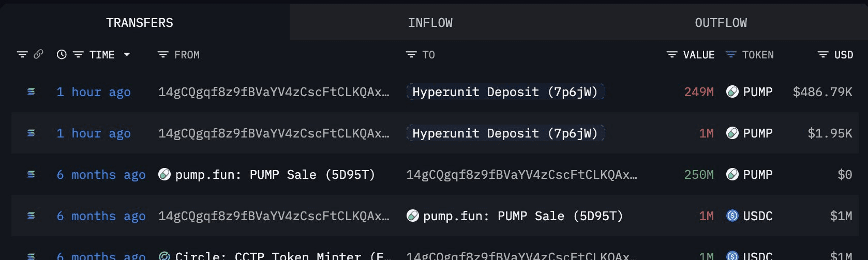This screenshot has height=260, width=868.
Task: Open the first row's '1 hour ago' timestamp
Action: pos(94,91)
